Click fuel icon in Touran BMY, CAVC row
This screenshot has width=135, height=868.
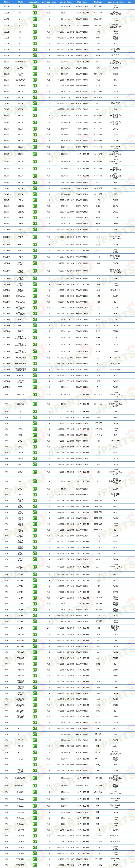(35, 836)
